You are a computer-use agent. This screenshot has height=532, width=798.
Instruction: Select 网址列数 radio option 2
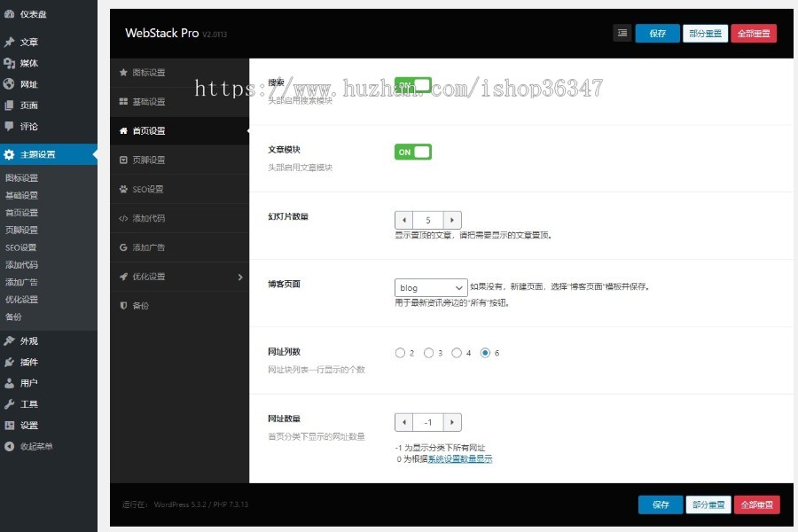click(400, 353)
